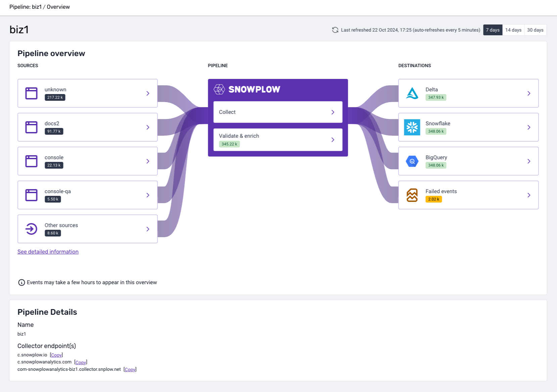This screenshot has height=392, width=557.
Task: Copy the c.snowplowanalytics.com endpoint
Action: coord(81,362)
